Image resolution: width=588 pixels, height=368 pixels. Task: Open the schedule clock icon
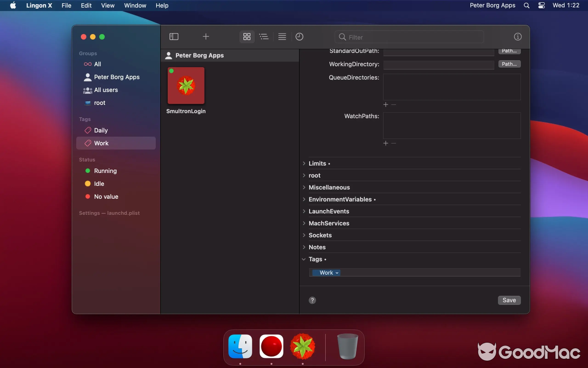click(x=300, y=36)
